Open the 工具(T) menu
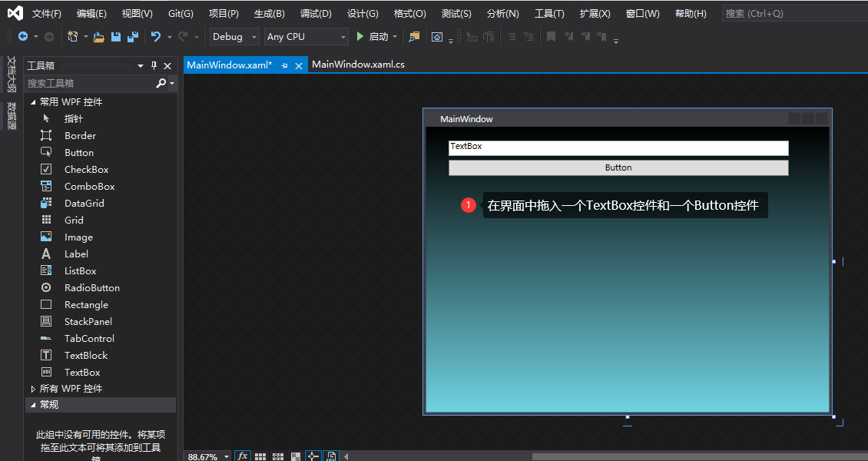Screen dimensions: 868x461 point(549,13)
